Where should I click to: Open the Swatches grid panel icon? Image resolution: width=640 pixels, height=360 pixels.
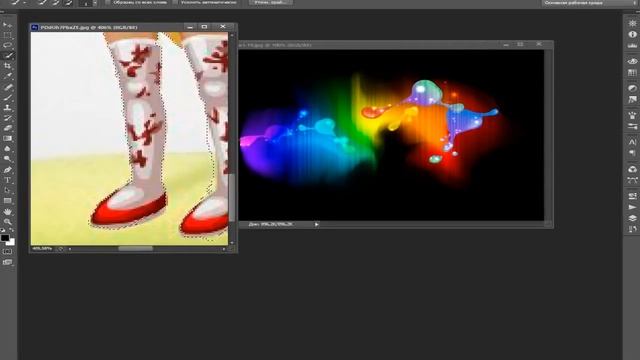click(x=632, y=73)
